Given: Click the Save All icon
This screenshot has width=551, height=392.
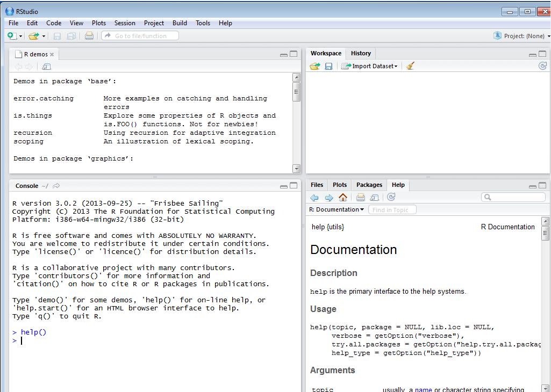Looking at the screenshot, I should tap(71, 36).
